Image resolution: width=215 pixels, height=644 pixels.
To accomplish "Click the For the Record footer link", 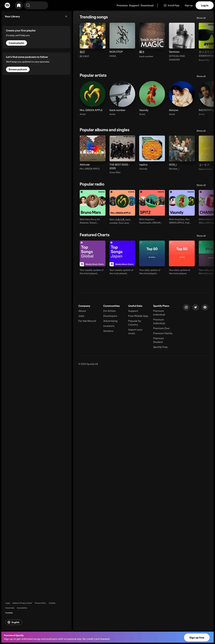I will point(87,321).
